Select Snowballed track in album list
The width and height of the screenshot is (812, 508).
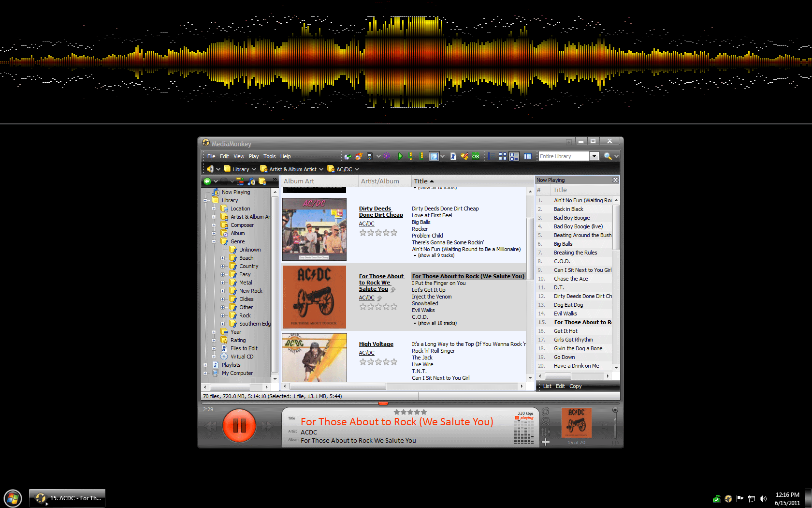(x=425, y=303)
